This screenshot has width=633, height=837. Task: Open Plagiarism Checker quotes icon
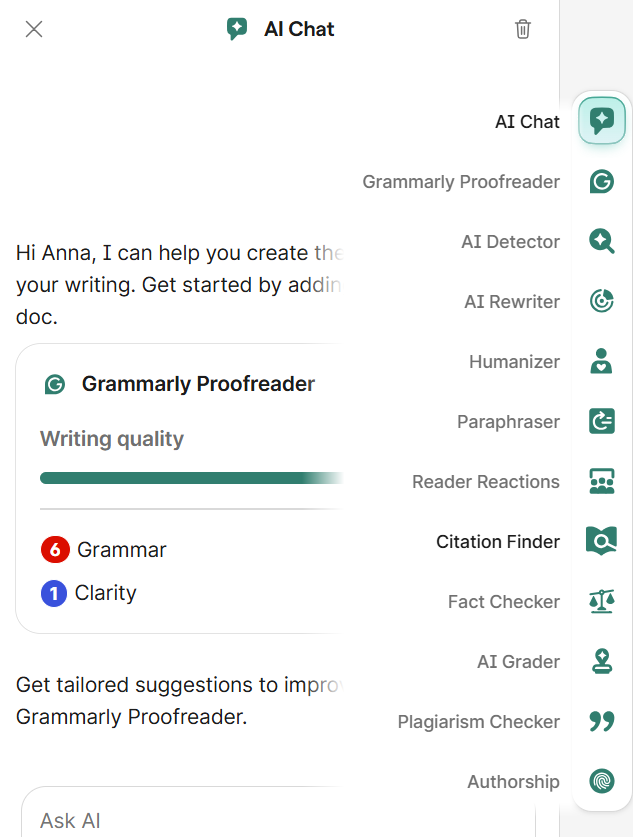(x=601, y=722)
